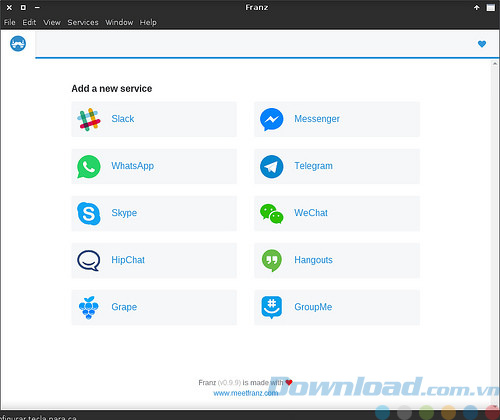Click the 'Add a new service' heading
This screenshot has width=500, height=420.
(x=112, y=89)
